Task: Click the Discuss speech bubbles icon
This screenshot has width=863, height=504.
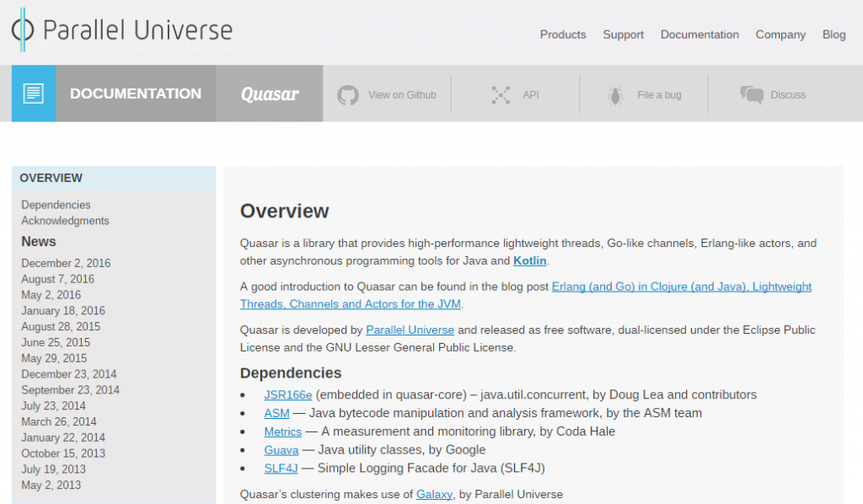Action: coord(752,95)
